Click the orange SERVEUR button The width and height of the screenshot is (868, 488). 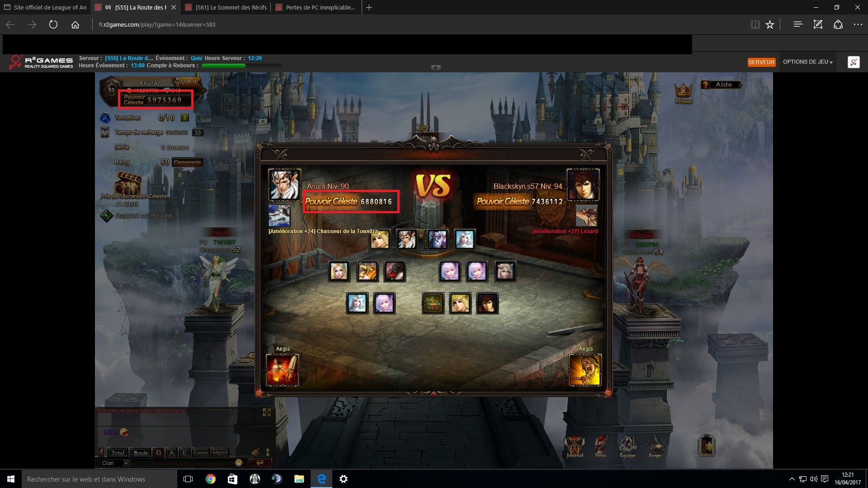[761, 62]
